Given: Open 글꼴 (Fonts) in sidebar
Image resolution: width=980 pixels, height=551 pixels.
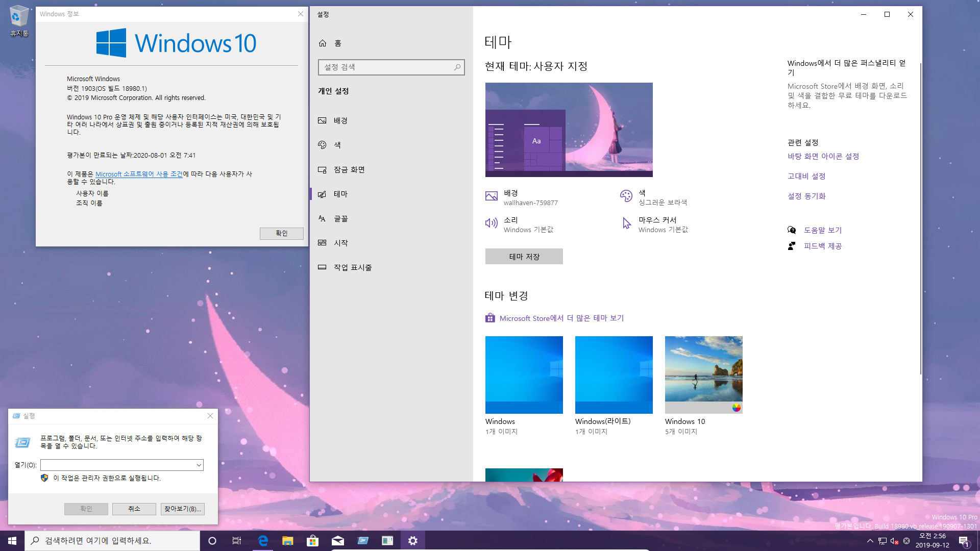Looking at the screenshot, I should click(x=333, y=219).
